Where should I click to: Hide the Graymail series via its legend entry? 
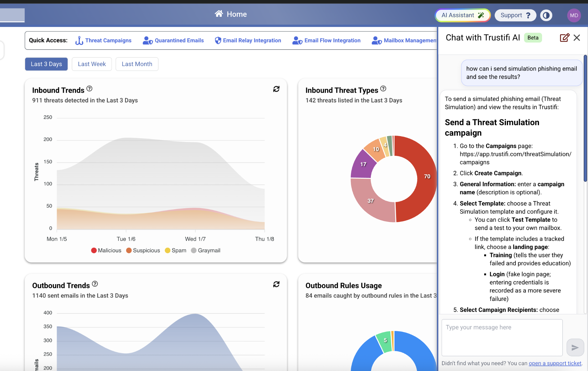click(x=205, y=250)
